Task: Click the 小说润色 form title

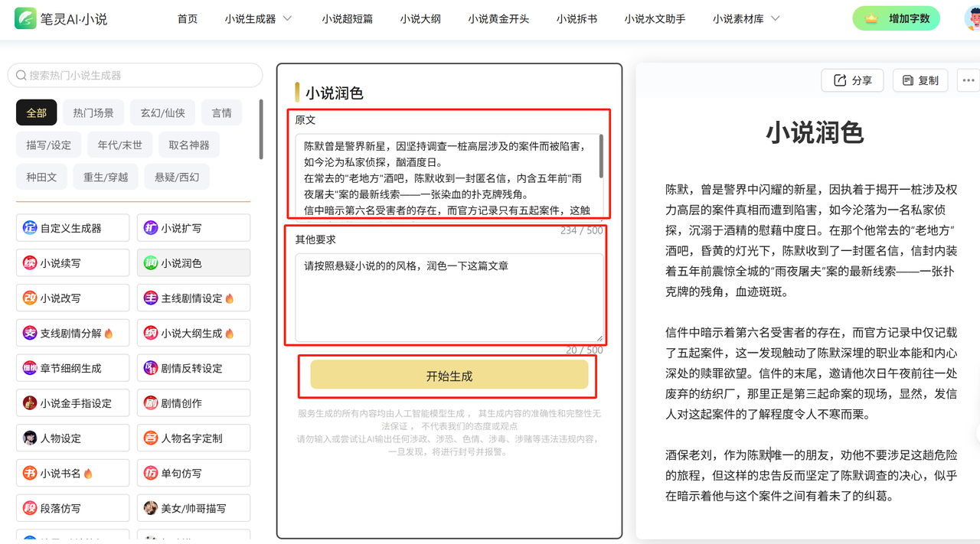Action: [334, 93]
